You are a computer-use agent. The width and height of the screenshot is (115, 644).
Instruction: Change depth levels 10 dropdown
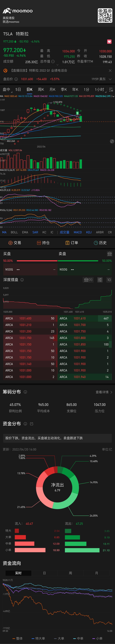click(x=109, y=280)
